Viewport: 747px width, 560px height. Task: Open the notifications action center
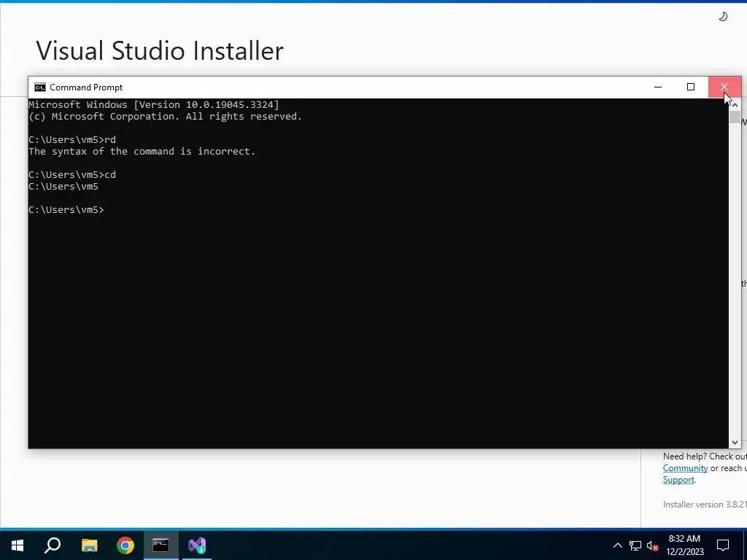[x=723, y=545]
